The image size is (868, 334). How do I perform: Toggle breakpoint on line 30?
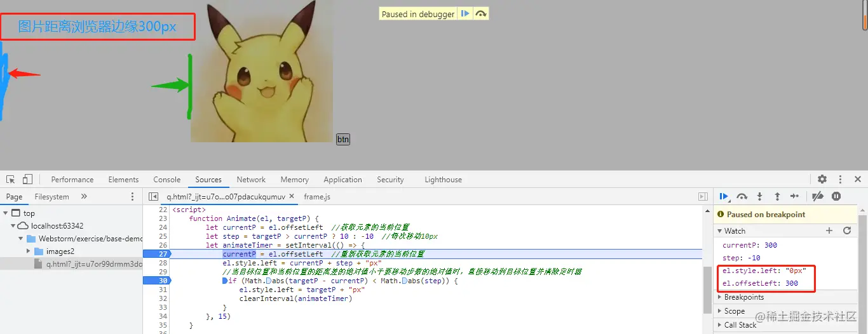[x=157, y=281]
